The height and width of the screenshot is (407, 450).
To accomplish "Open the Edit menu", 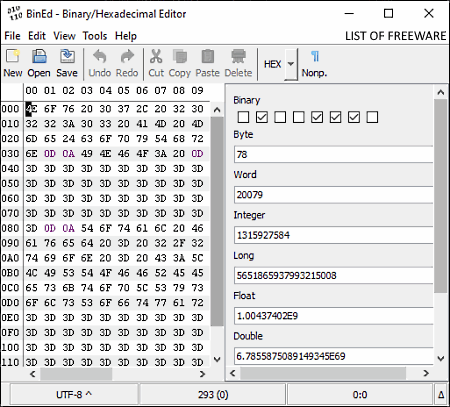I will [x=37, y=36].
